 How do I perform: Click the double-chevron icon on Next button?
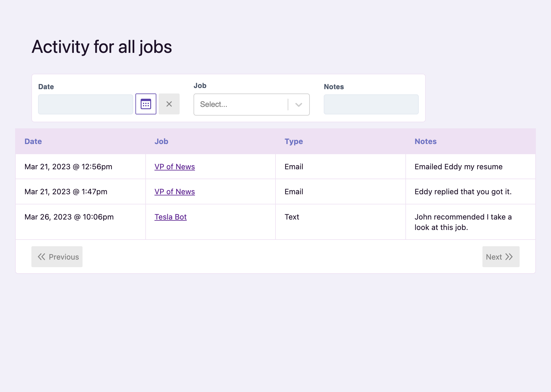pyautogui.click(x=509, y=257)
